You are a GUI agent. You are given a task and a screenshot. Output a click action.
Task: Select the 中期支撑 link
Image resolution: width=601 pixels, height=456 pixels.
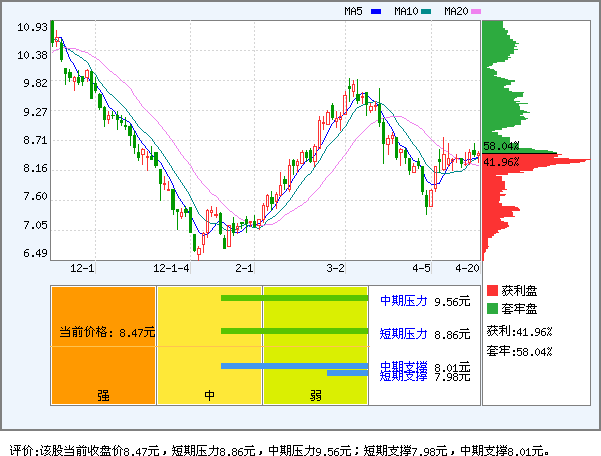point(403,367)
